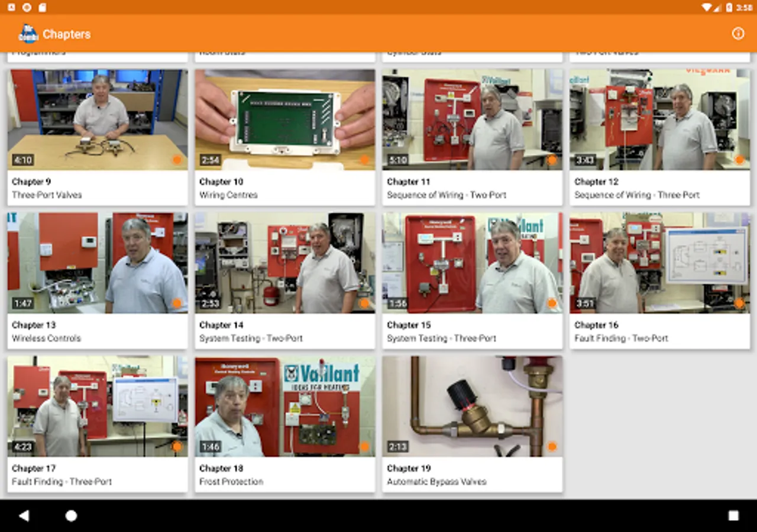Tap the 2:13 duration badge
This screenshot has width=757, height=532.
(x=397, y=446)
